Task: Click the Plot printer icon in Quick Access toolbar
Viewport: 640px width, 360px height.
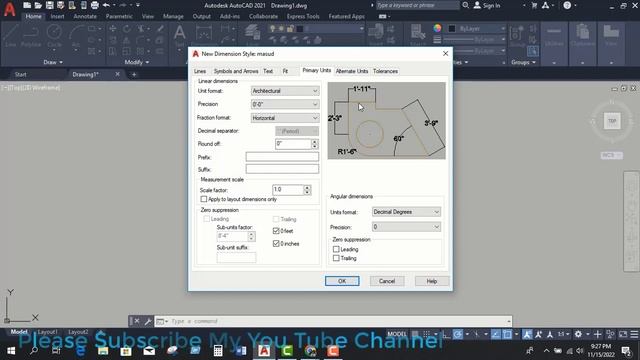Action: [x=95, y=5]
